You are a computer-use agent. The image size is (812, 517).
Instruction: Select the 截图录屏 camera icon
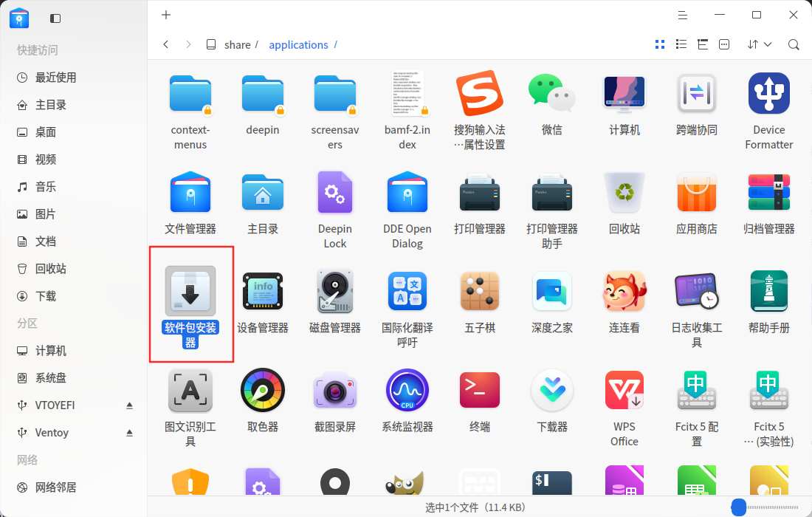coord(335,390)
